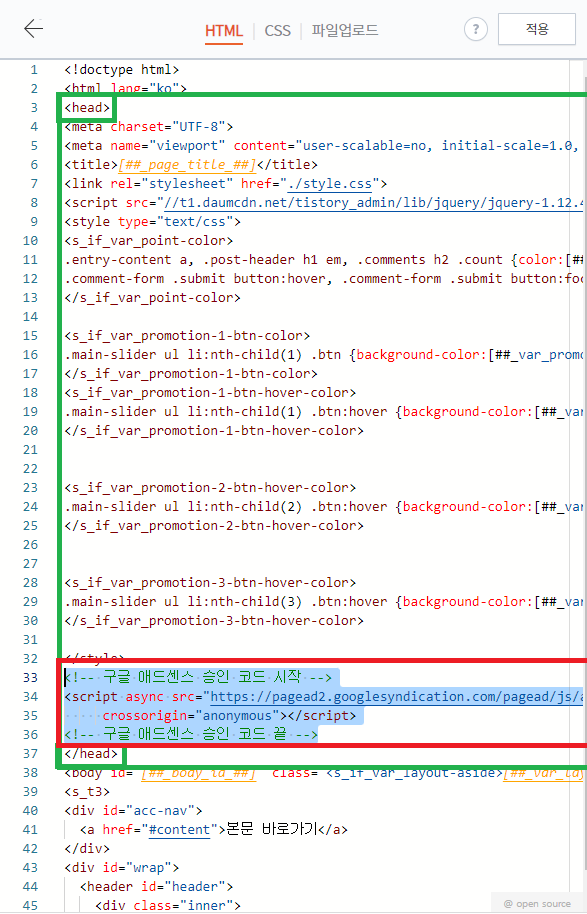This screenshot has width=587, height=914.
Task: Click the <style type="text/css"> line
Action: (153, 222)
